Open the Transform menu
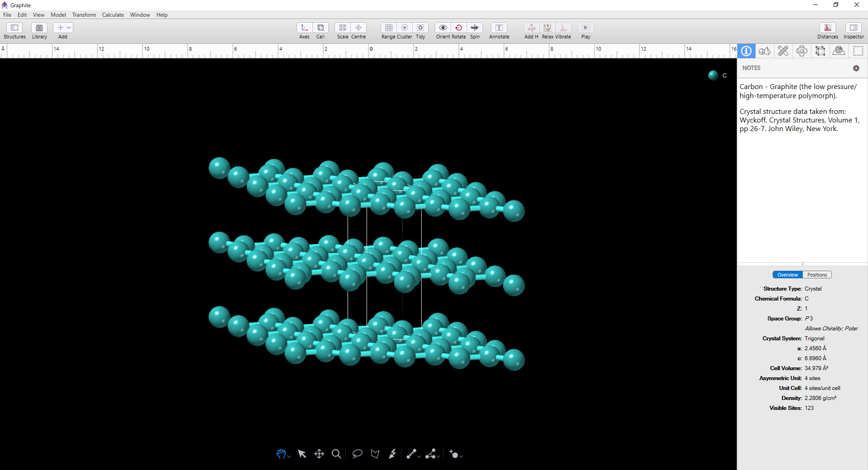This screenshot has height=470, width=868. point(84,15)
